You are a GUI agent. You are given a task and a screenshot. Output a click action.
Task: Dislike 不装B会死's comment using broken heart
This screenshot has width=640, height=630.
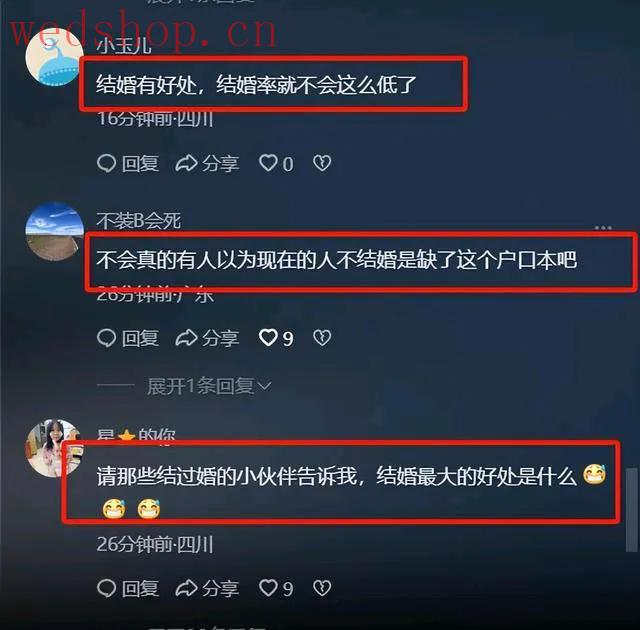click(x=322, y=338)
